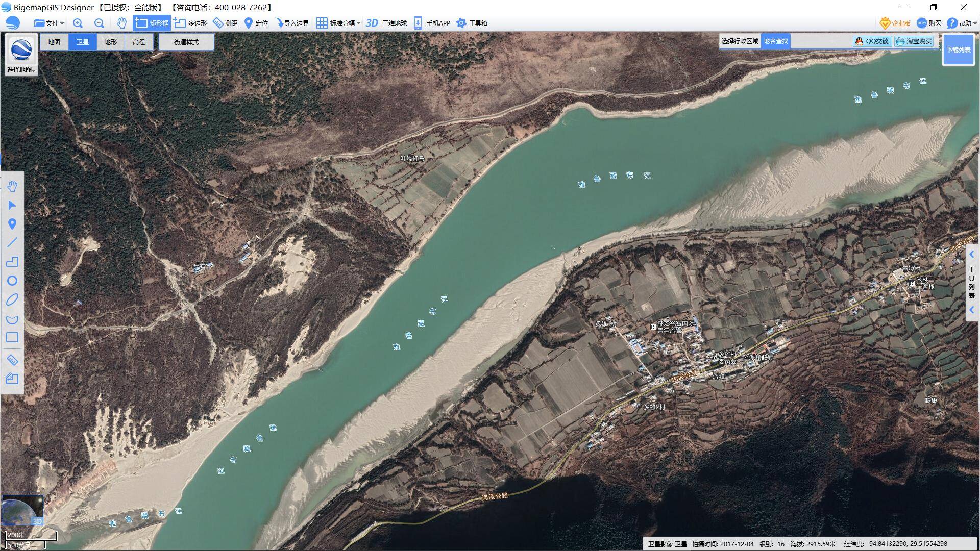Collapse the 工具列表 panel with upper arrow

(972, 254)
